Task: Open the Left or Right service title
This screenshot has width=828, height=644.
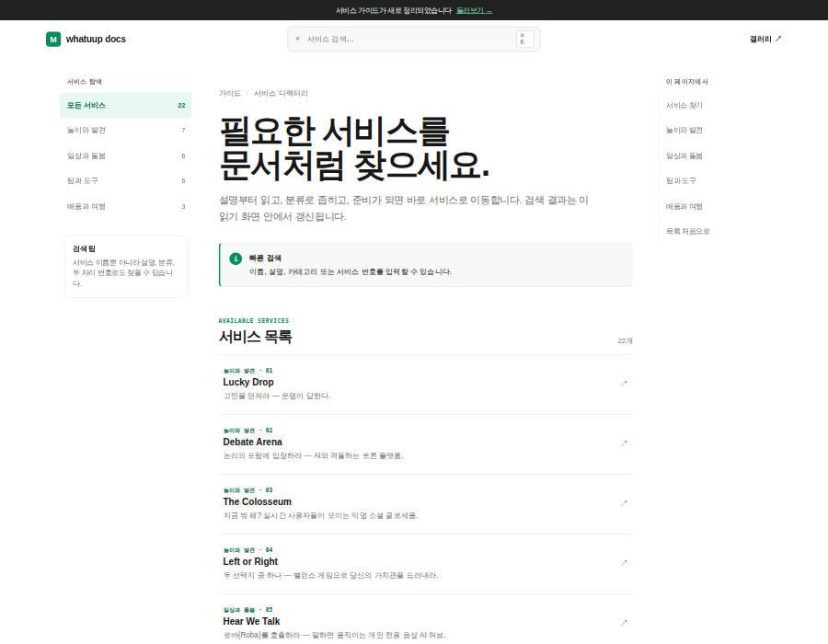Action: (250, 561)
